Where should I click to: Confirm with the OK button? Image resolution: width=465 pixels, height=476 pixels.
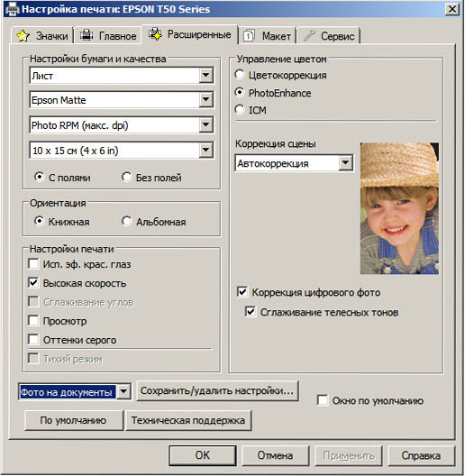pyautogui.click(x=203, y=455)
